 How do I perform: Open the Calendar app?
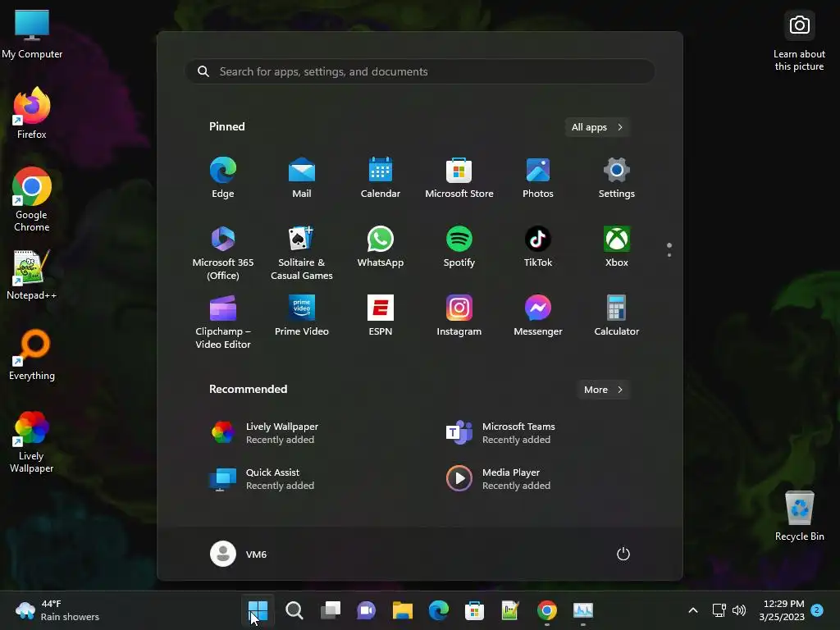coord(381,178)
